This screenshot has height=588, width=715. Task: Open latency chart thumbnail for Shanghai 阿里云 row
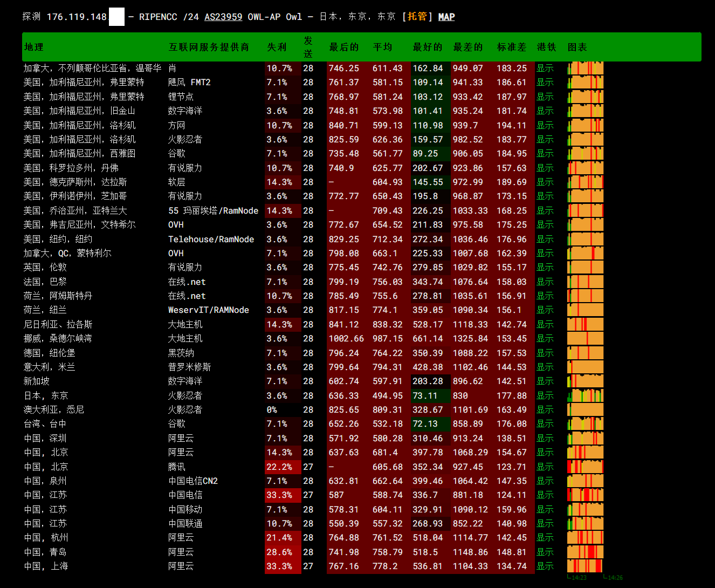click(585, 566)
